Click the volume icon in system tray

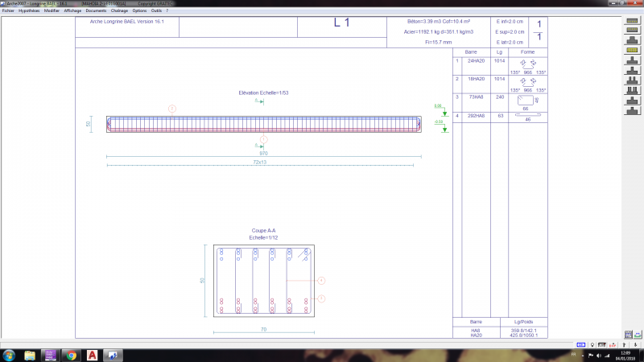tap(599, 356)
